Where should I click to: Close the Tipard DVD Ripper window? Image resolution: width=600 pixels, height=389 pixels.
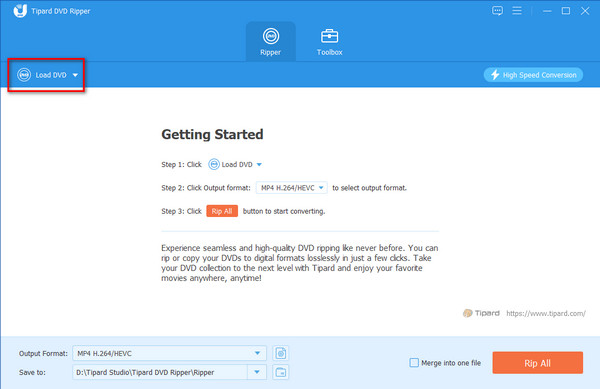[585, 11]
